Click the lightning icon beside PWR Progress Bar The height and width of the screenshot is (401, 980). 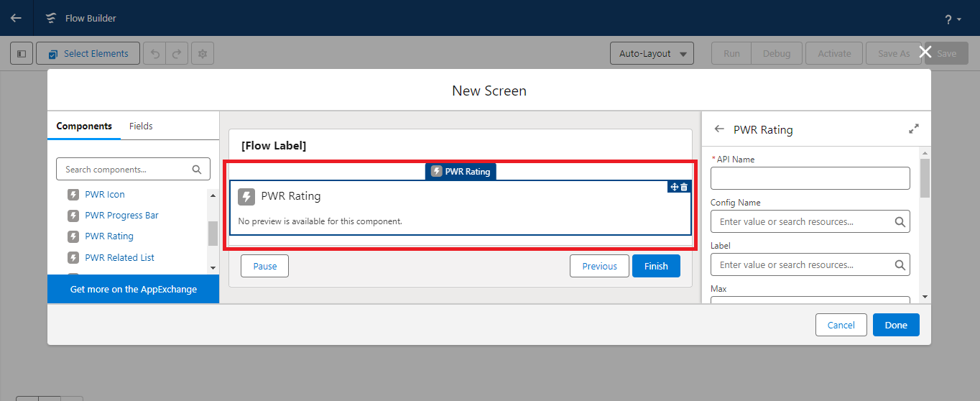tap(73, 215)
